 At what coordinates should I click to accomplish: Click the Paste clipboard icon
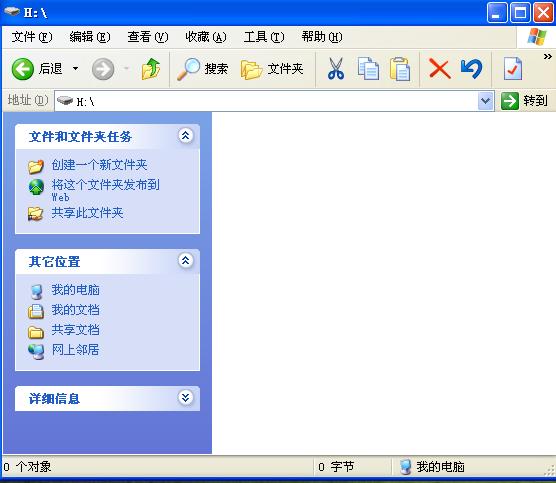[x=400, y=69]
